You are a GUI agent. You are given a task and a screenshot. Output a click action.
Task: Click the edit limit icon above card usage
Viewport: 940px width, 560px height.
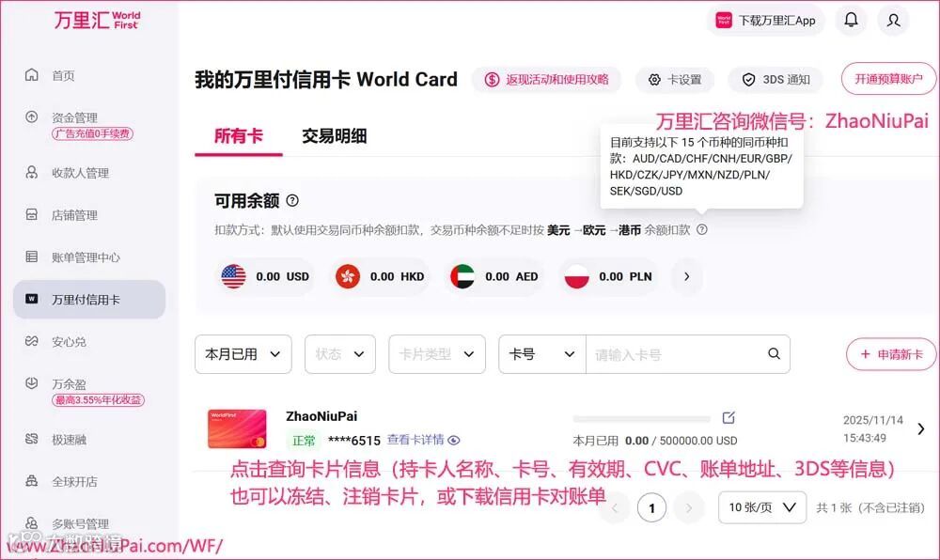click(x=728, y=417)
